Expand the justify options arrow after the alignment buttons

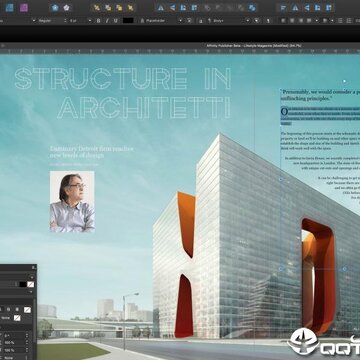click(x=316, y=20)
